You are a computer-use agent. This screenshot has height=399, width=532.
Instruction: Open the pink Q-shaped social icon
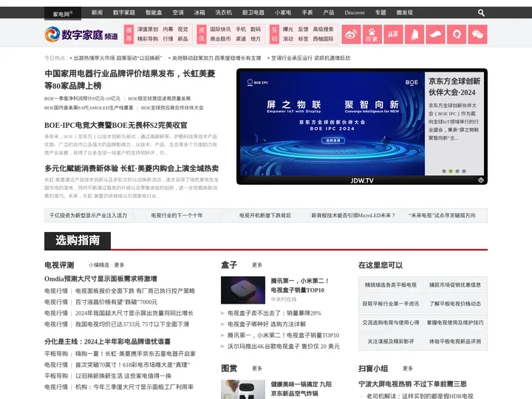457,34
